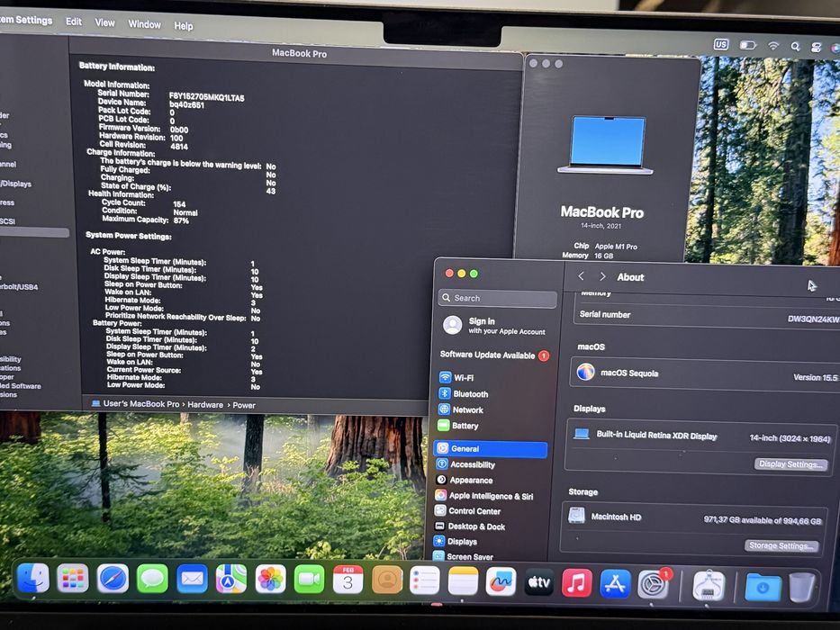Select General in System Settings sidebar
The image size is (840, 630).
(492, 449)
